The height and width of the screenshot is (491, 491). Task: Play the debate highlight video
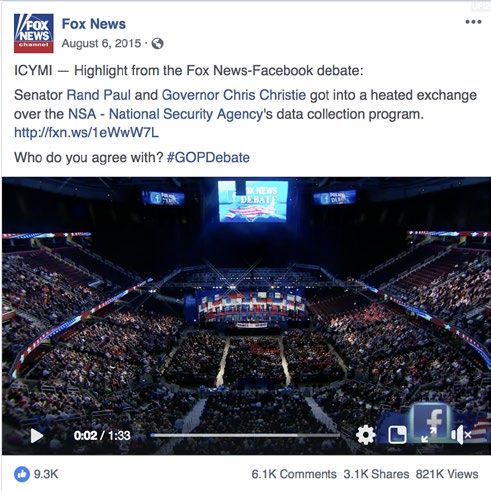(37, 436)
